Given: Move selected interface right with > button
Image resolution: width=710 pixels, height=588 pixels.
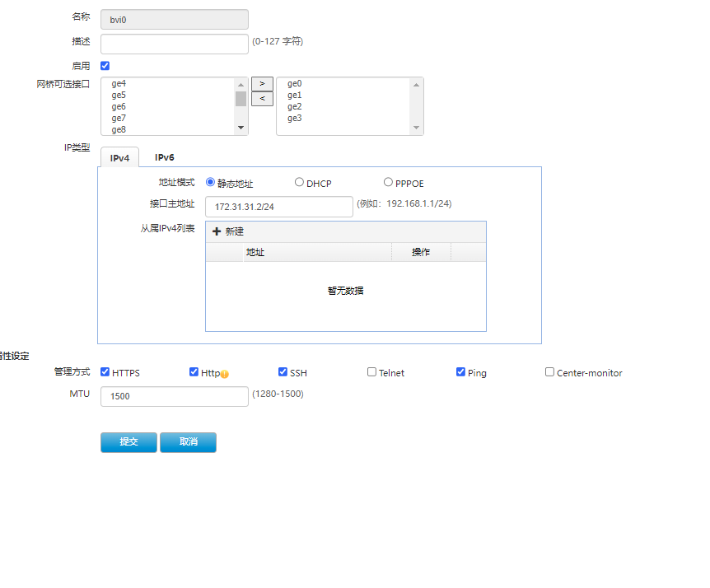Looking at the screenshot, I should 262,84.
